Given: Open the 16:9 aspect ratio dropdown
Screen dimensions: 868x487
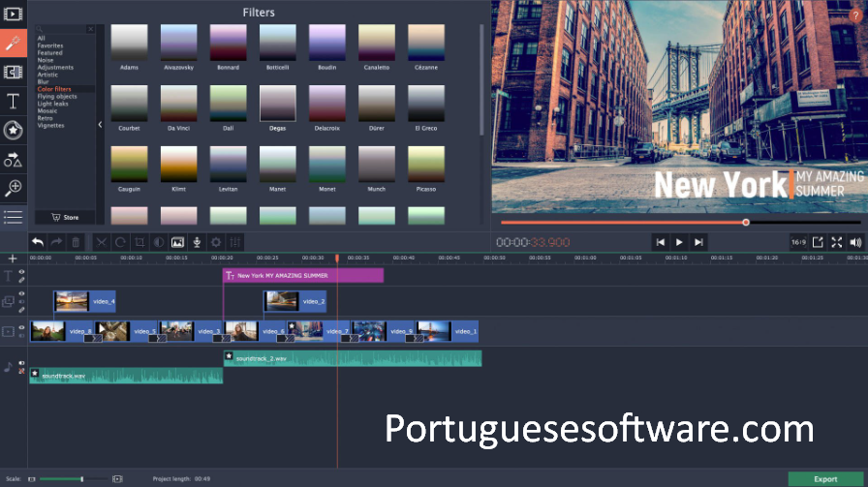Looking at the screenshot, I should 798,242.
